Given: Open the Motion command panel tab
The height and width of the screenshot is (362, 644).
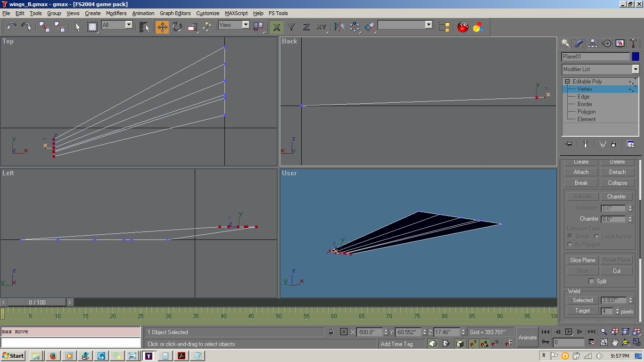Looking at the screenshot, I should [607, 43].
